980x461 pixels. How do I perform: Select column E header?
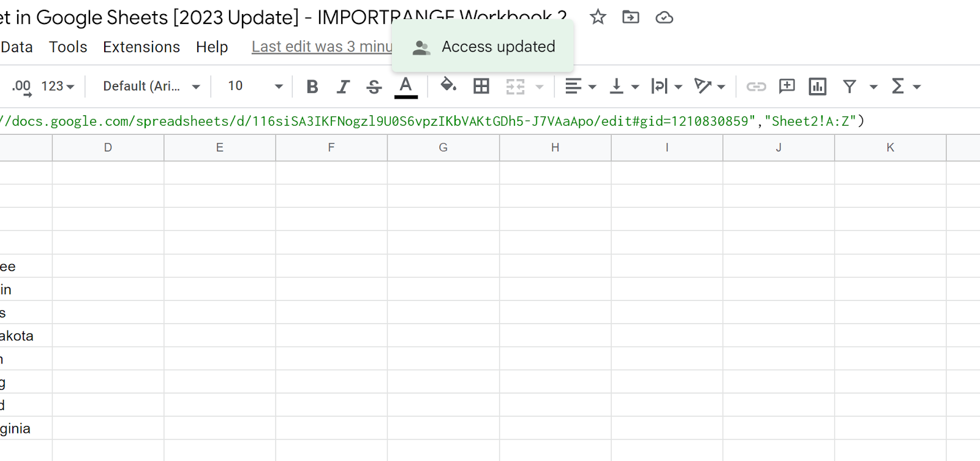220,147
